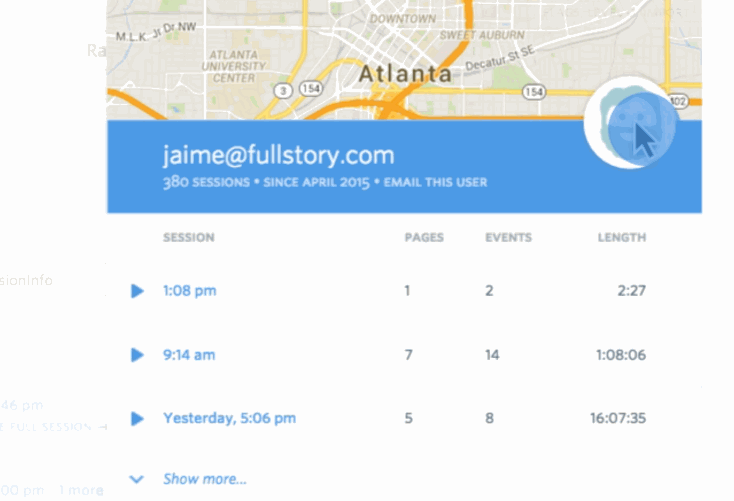734x501 pixels.
Task: Open the Yesterday, 5:06 pm session link
Action: [229, 418]
